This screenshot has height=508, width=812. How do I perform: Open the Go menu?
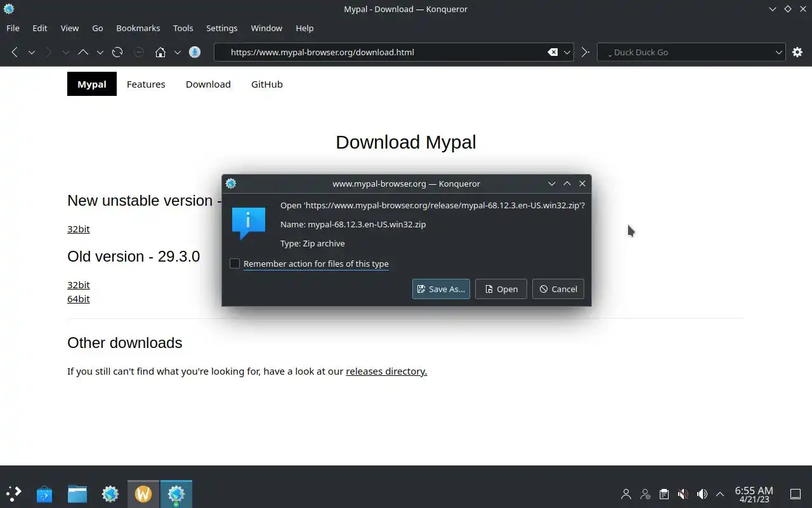click(98, 28)
